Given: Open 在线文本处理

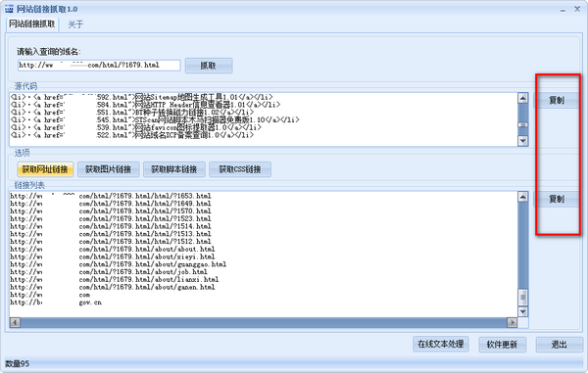Looking at the screenshot, I should point(441,344).
